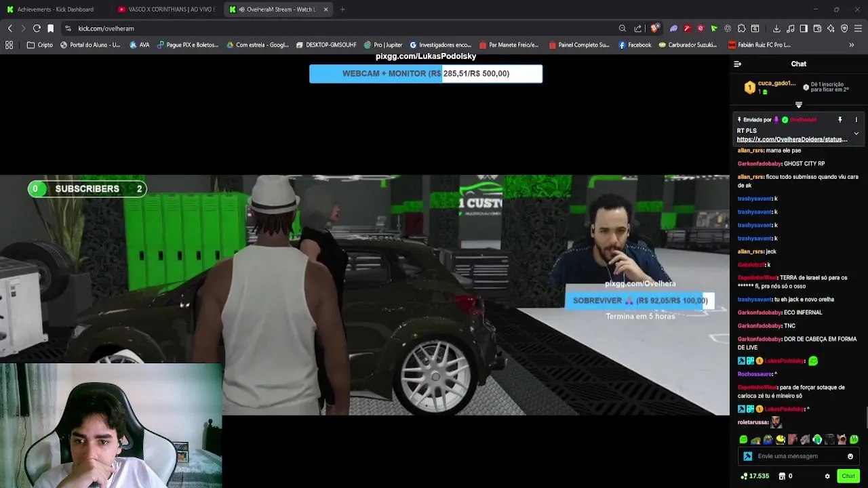Open the x.com OvelheraDoidera status link
The height and width of the screenshot is (488, 868).
pos(792,140)
